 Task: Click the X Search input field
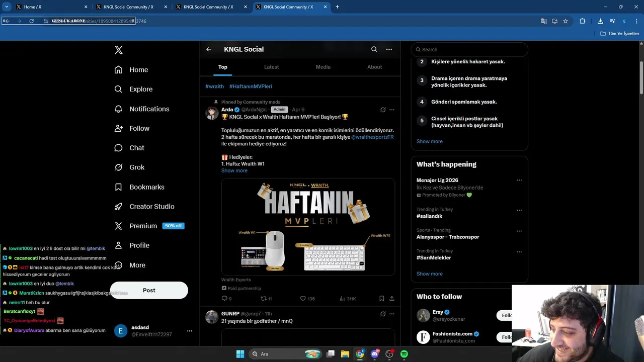coord(469,49)
